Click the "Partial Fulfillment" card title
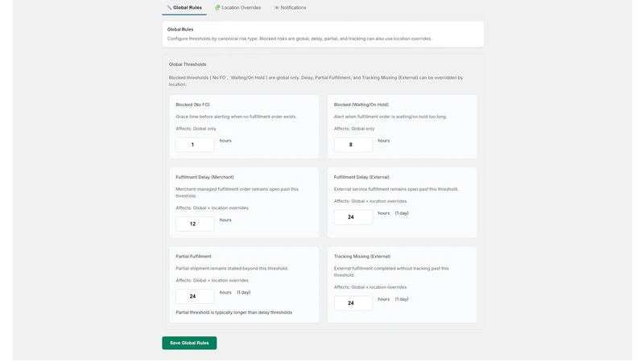 pos(193,257)
